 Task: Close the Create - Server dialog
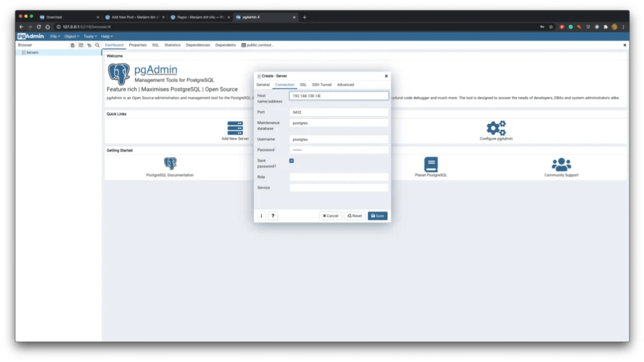(x=386, y=76)
